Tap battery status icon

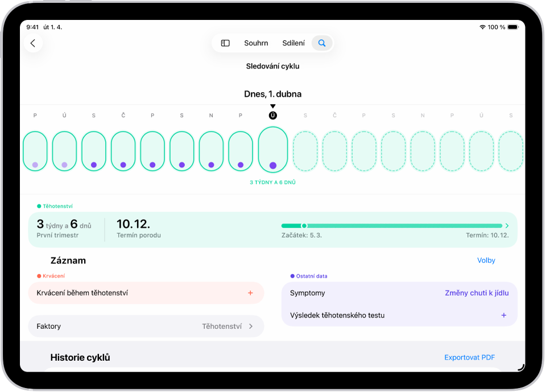coord(513,27)
